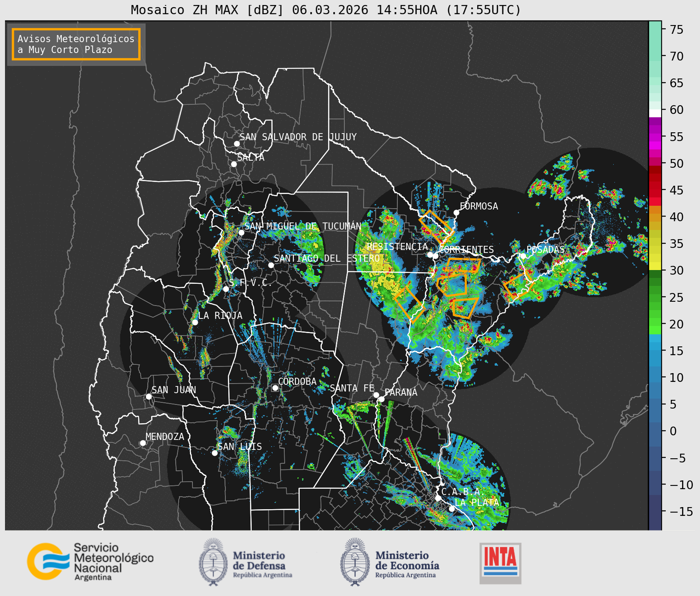The width and height of the screenshot is (700, 596).
Task: Click the FORMOSA label
Action: pyautogui.click(x=479, y=206)
